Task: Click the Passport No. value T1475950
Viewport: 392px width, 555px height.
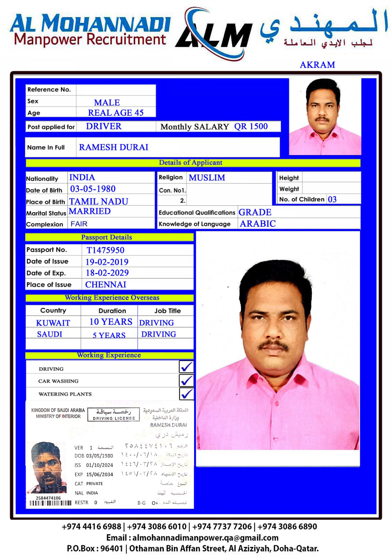Action: [x=105, y=250]
